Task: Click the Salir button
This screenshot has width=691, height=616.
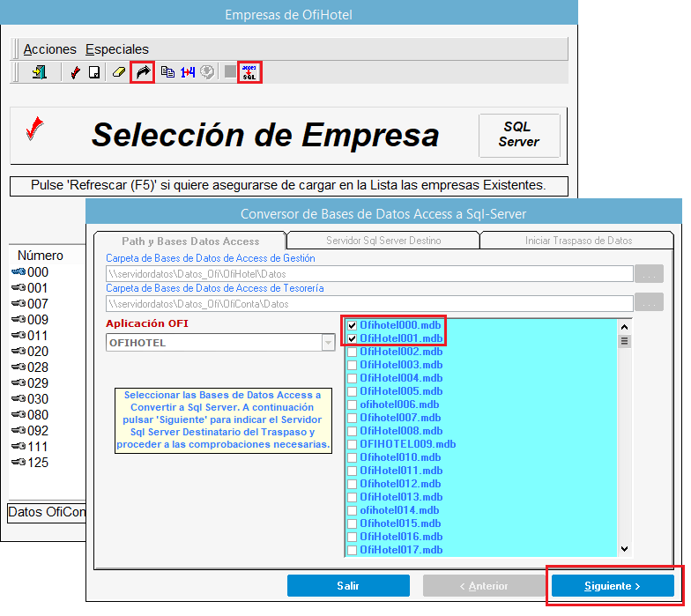Action: click(x=348, y=585)
